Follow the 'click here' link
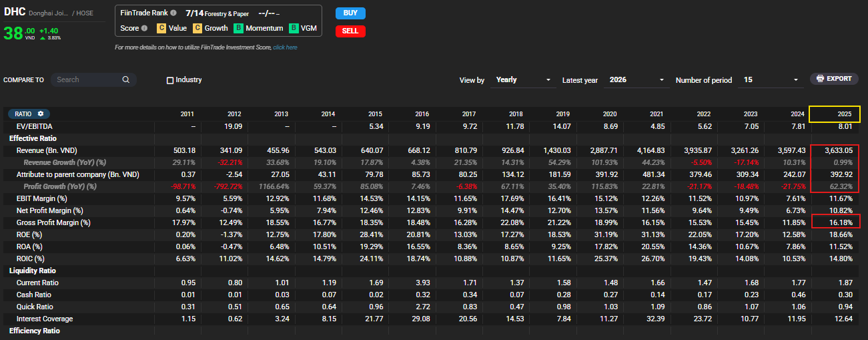The width and height of the screenshot is (868, 340). point(285,47)
